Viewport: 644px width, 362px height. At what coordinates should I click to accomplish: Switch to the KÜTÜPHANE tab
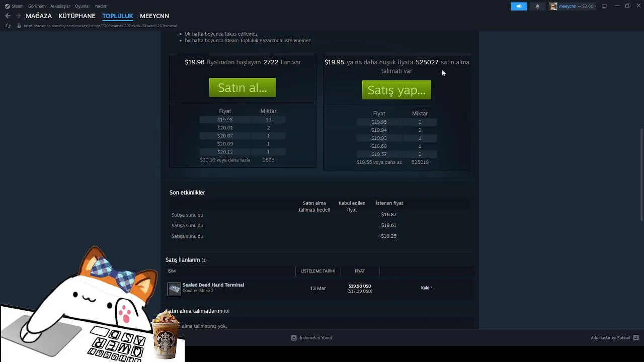(77, 16)
